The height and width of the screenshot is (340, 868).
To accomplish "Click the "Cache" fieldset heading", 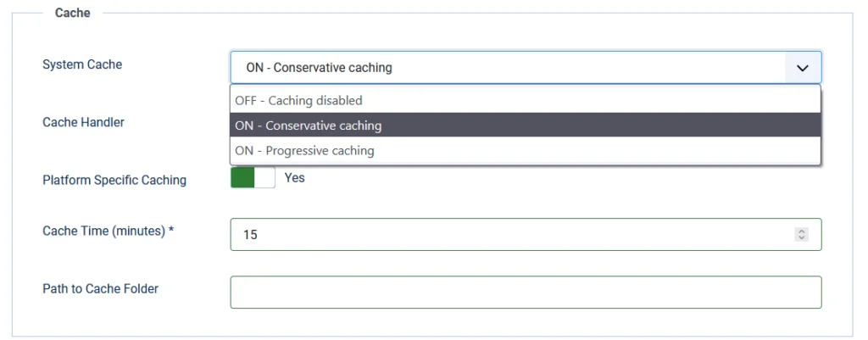I will click(73, 13).
